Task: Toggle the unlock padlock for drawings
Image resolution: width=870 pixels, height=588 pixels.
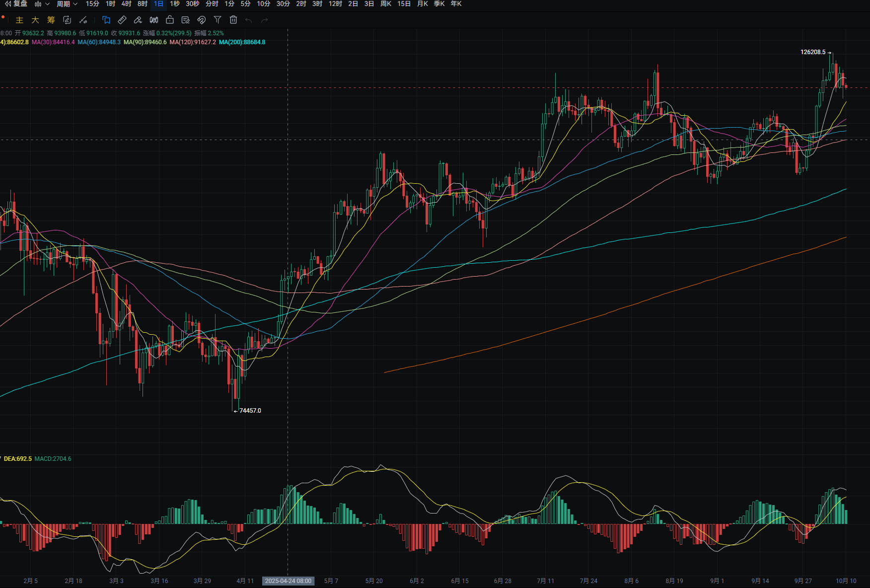Action: coord(170,20)
